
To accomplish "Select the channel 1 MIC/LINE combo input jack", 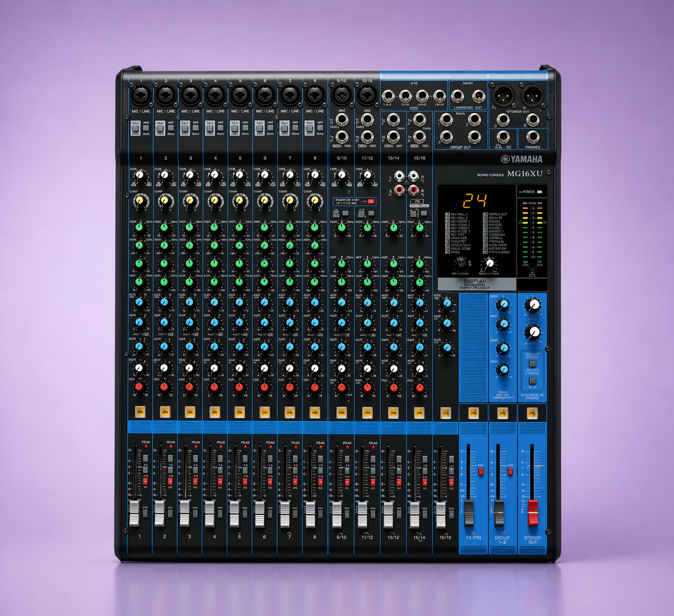I will coord(141,95).
